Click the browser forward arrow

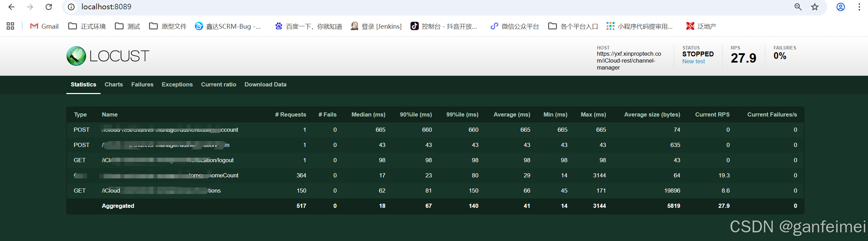coord(30,7)
